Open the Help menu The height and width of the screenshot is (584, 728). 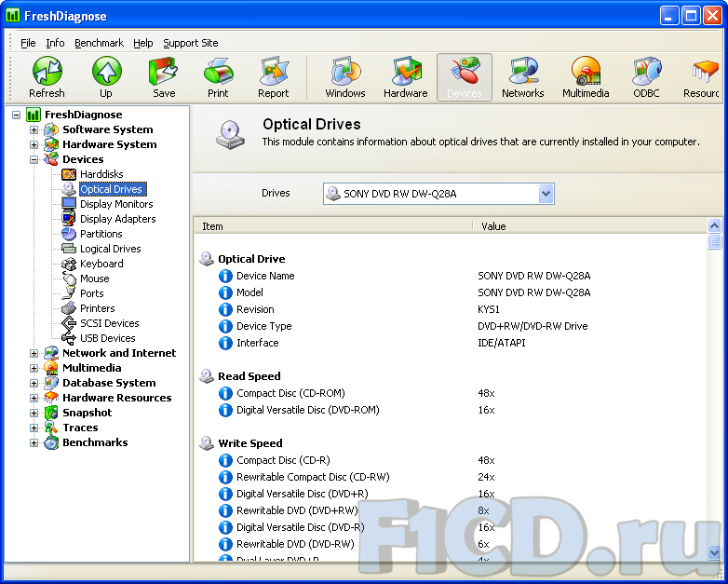tap(143, 43)
